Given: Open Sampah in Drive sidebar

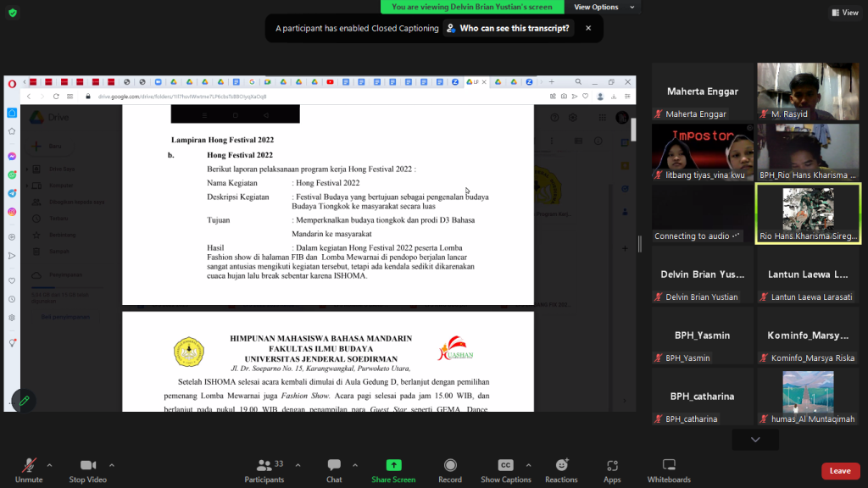Looking at the screenshot, I should point(58,251).
